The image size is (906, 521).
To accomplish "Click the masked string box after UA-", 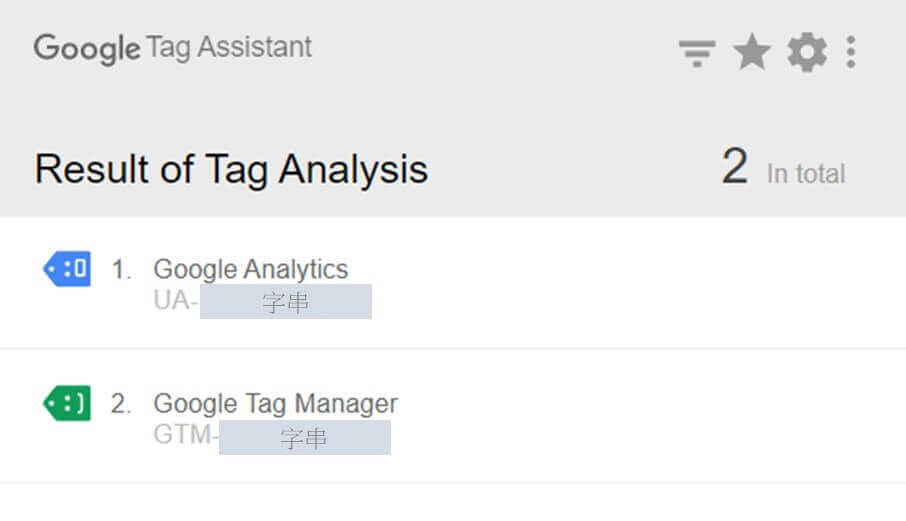I will point(286,302).
